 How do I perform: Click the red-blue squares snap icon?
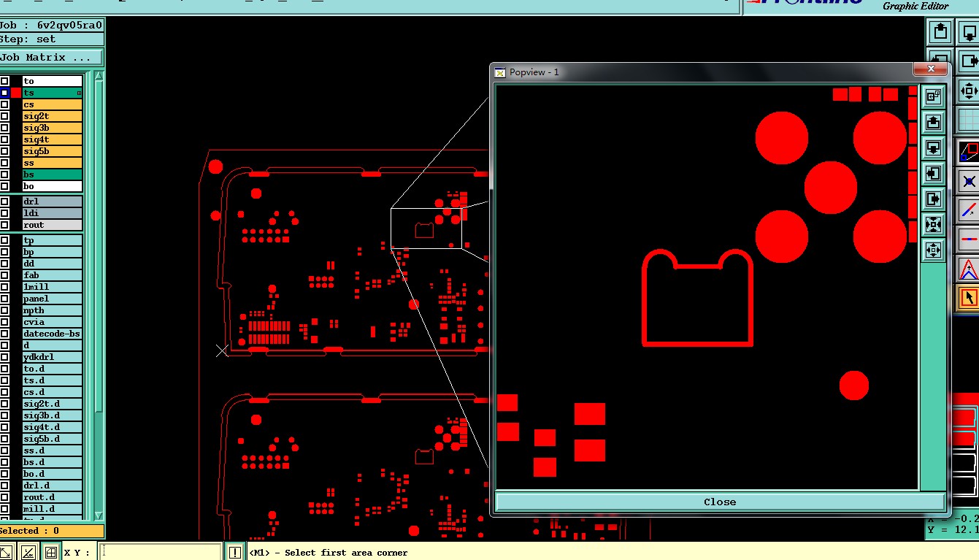[x=969, y=151]
